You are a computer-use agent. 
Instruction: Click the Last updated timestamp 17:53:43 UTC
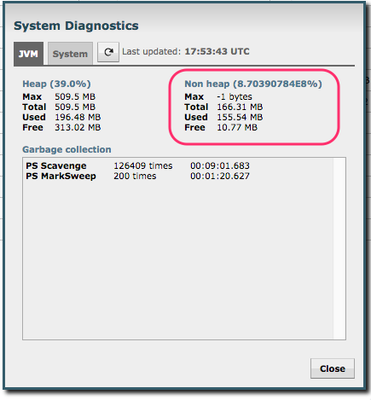217,52
